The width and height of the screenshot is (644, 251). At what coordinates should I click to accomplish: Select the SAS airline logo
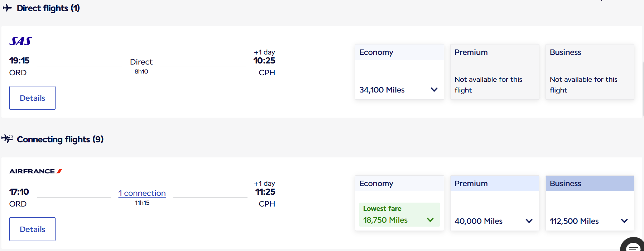pyautogui.click(x=20, y=41)
